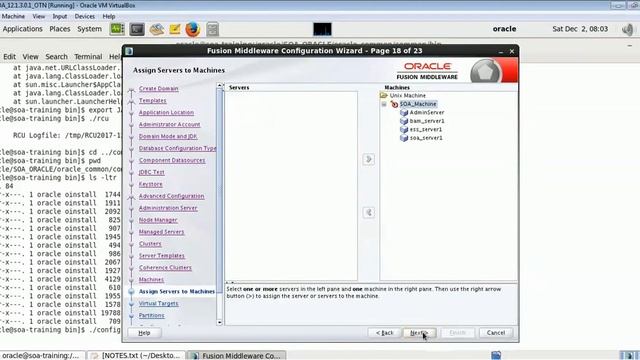This screenshot has width=640, height=360.
Task: Click the Next button
Action: click(419, 333)
